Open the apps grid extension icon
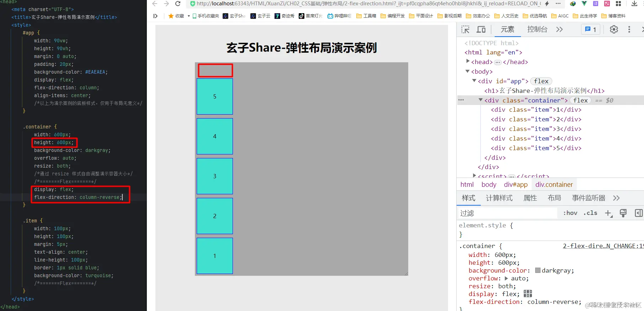The height and width of the screenshot is (311, 644). 618,4
